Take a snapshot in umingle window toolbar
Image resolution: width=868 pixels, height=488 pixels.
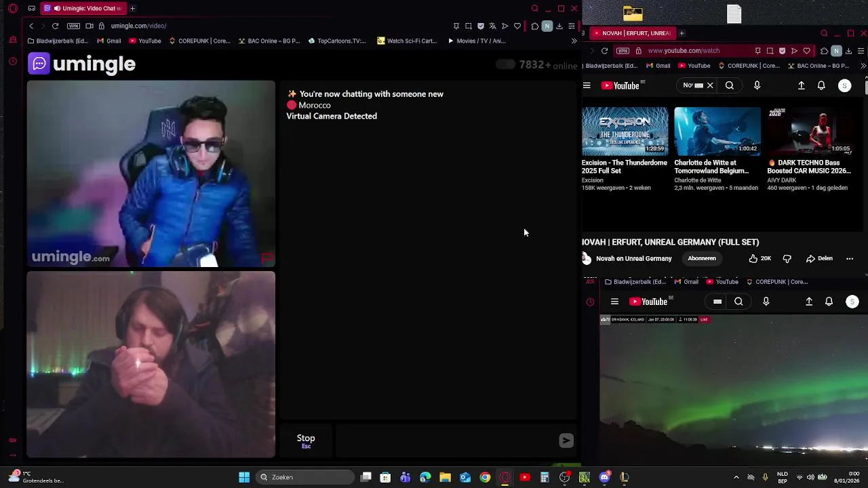click(x=469, y=26)
